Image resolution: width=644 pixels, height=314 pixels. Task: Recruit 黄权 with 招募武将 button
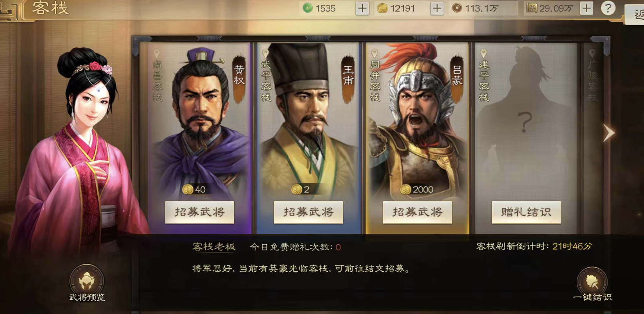click(200, 212)
